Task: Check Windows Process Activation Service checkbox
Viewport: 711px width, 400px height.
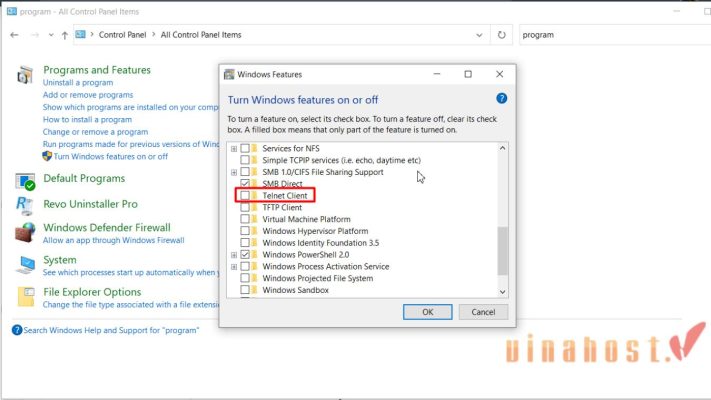Action: click(x=245, y=266)
